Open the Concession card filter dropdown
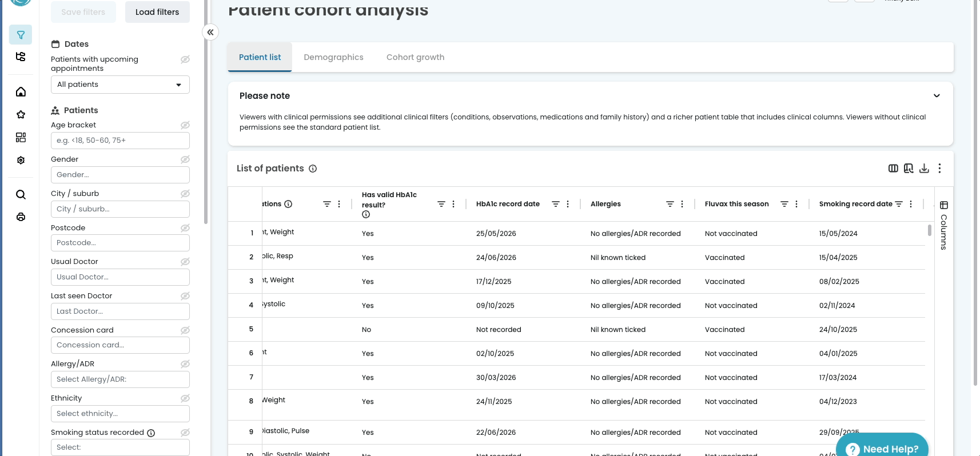 pyautogui.click(x=120, y=345)
